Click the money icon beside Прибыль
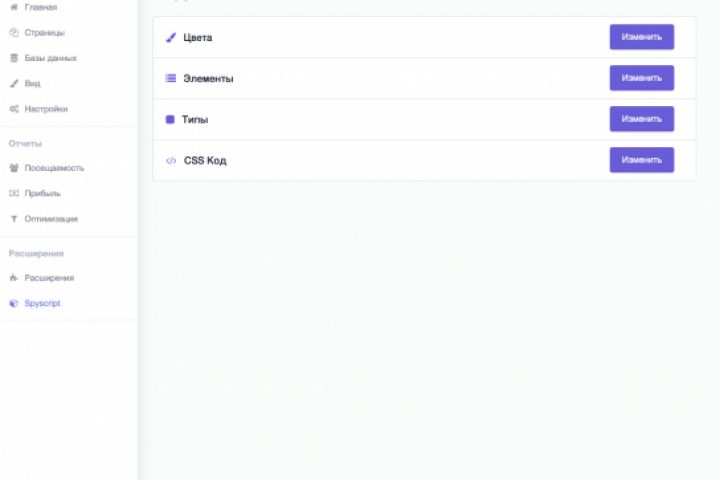Viewport: 720px width, 480px height. coord(14,193)
